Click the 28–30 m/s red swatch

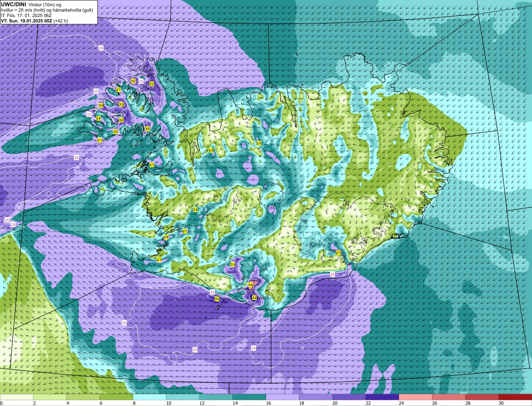tap(482, 397)
